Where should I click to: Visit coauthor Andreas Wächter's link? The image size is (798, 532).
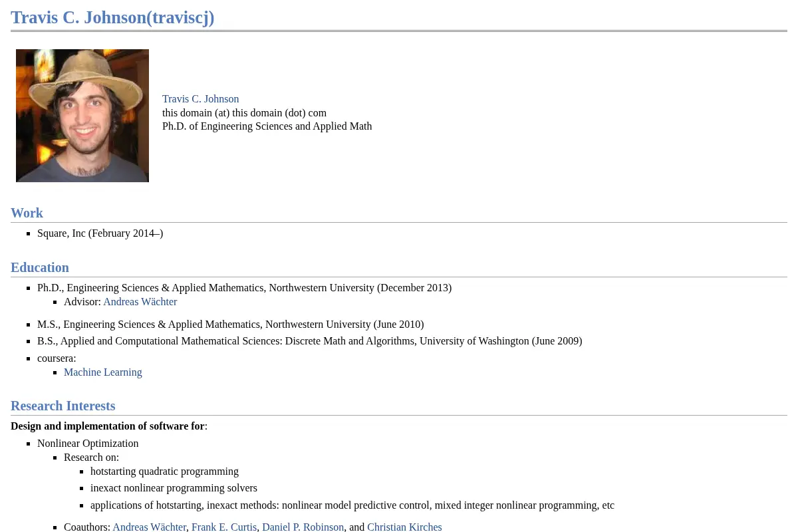[x=150, y=527]
